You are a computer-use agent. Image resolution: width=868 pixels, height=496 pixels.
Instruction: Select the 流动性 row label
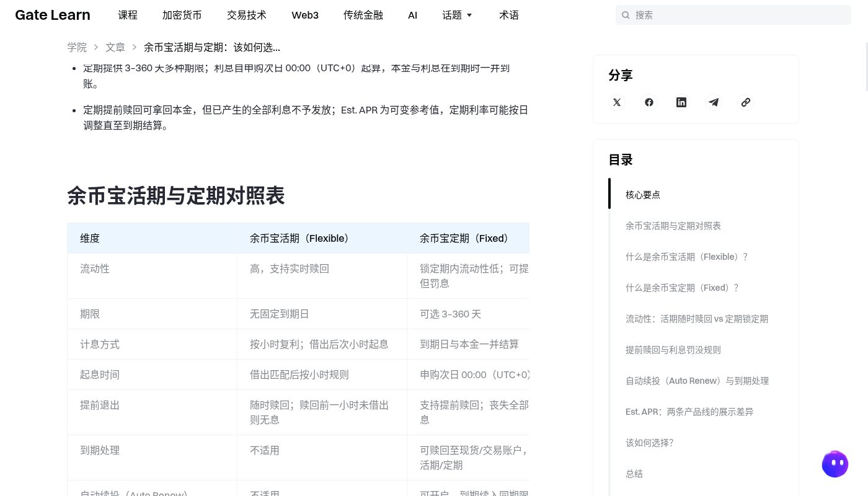(95, 268)
